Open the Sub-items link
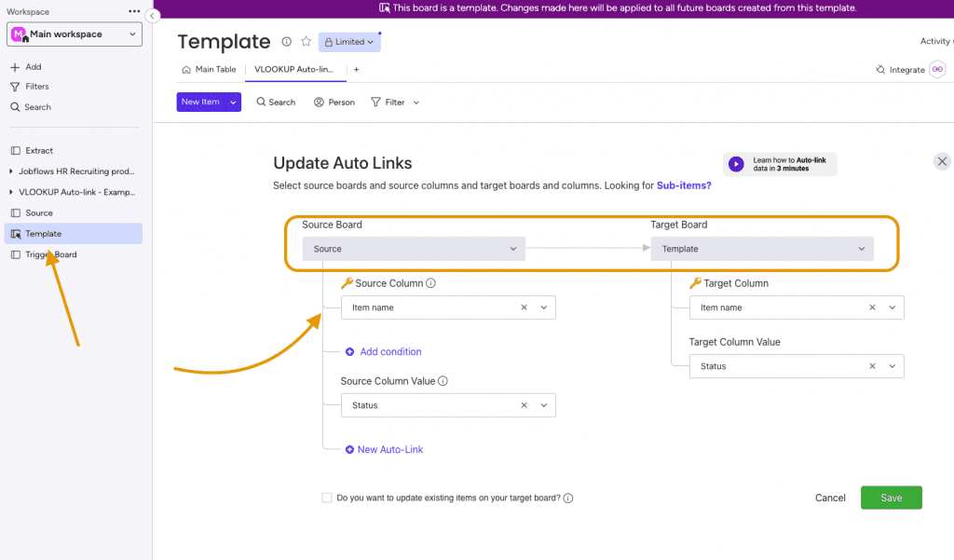Image resolution: width=954 pixels, height=560 pixels. tap(684, 185)
